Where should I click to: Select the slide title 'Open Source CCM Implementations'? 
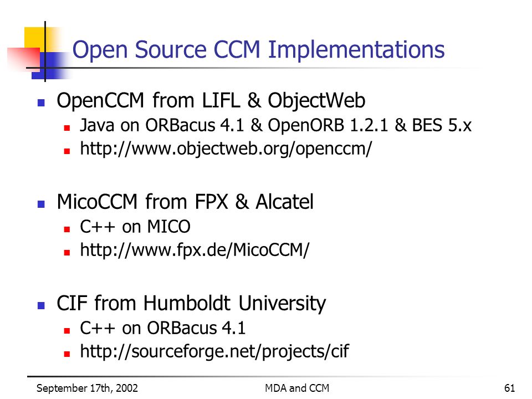(x=258, y=49)
